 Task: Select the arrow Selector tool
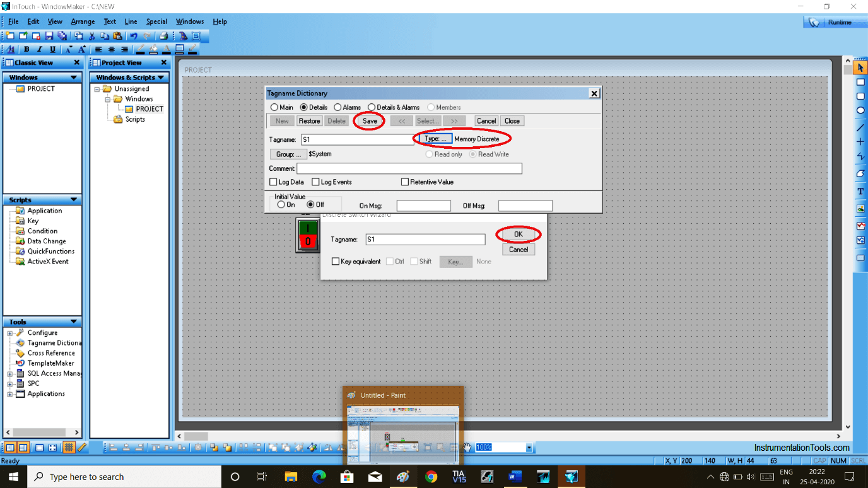pyautogui.click(x=860, y=67)
